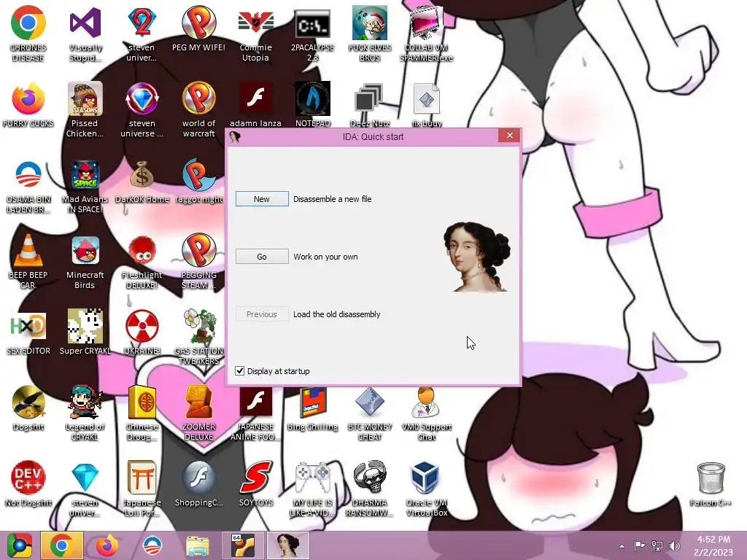Close the IDA Quick start dialog
This screenshot has width=747, height=560.
tap(509, 136)
